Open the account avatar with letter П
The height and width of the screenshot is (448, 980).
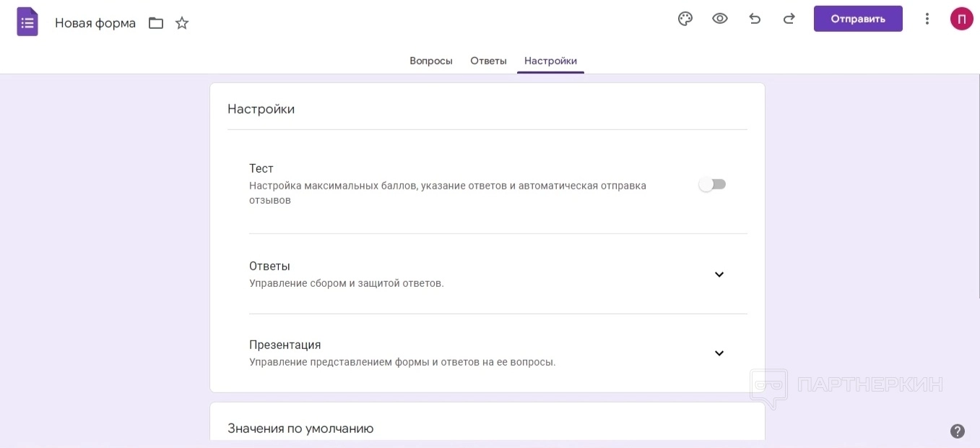coord(961,19)
